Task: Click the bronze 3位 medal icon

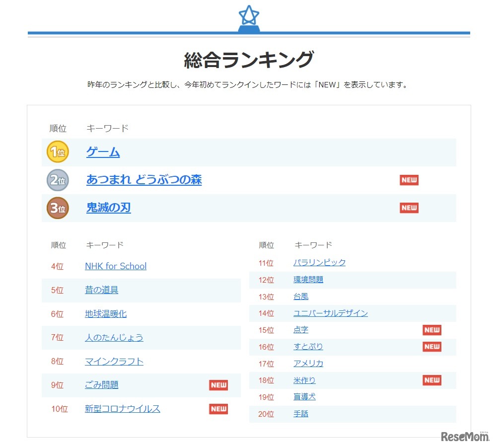Action: coord(58,208)
